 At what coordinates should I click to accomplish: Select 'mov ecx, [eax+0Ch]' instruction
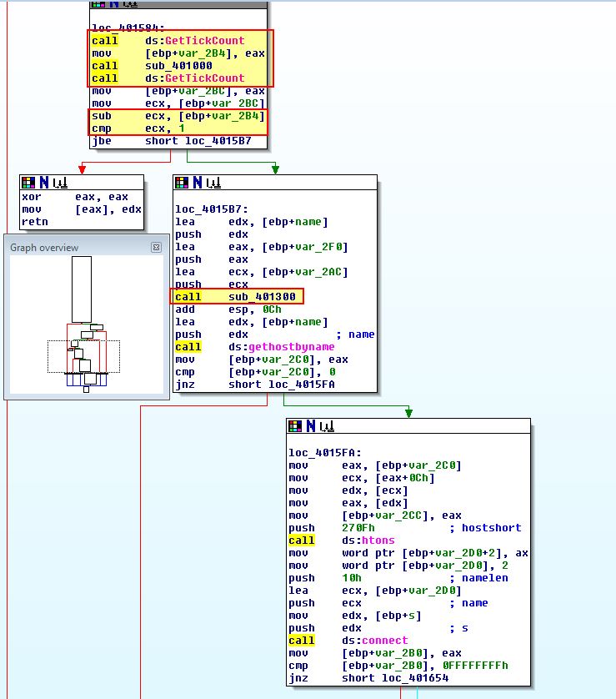point(362,478)
